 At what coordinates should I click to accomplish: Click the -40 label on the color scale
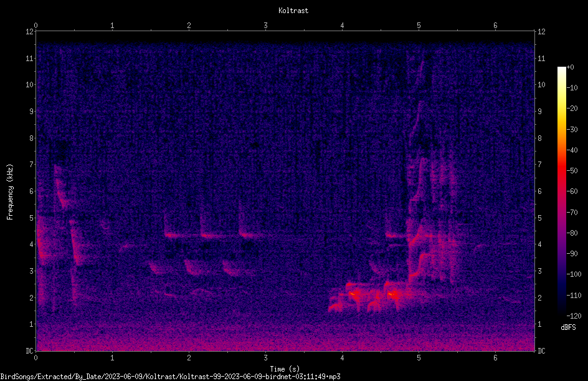coord(572,150)
